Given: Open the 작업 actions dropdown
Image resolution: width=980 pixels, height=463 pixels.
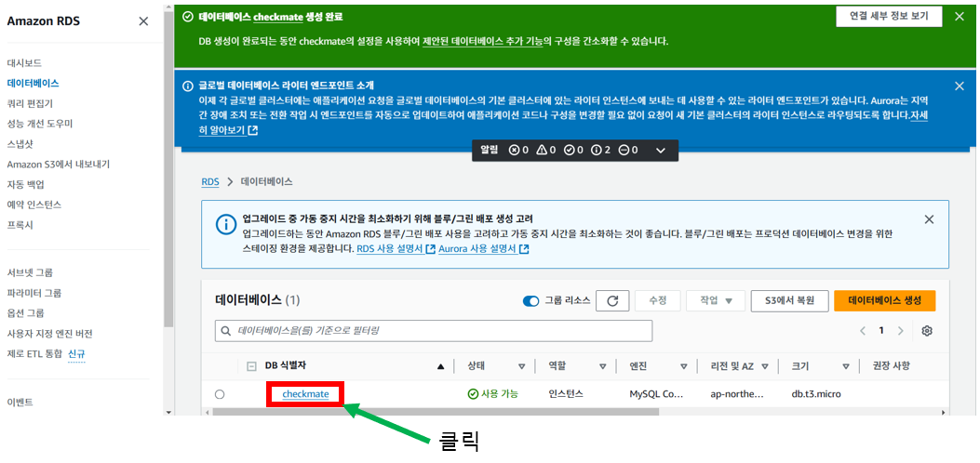Looking at the screenshot, I should pos(715,300).
